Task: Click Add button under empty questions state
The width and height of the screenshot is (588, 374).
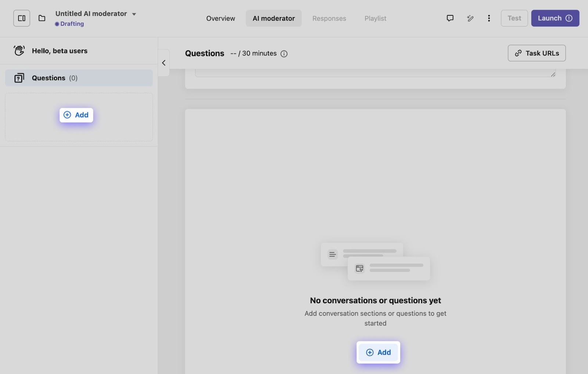Action: (378, 352)
